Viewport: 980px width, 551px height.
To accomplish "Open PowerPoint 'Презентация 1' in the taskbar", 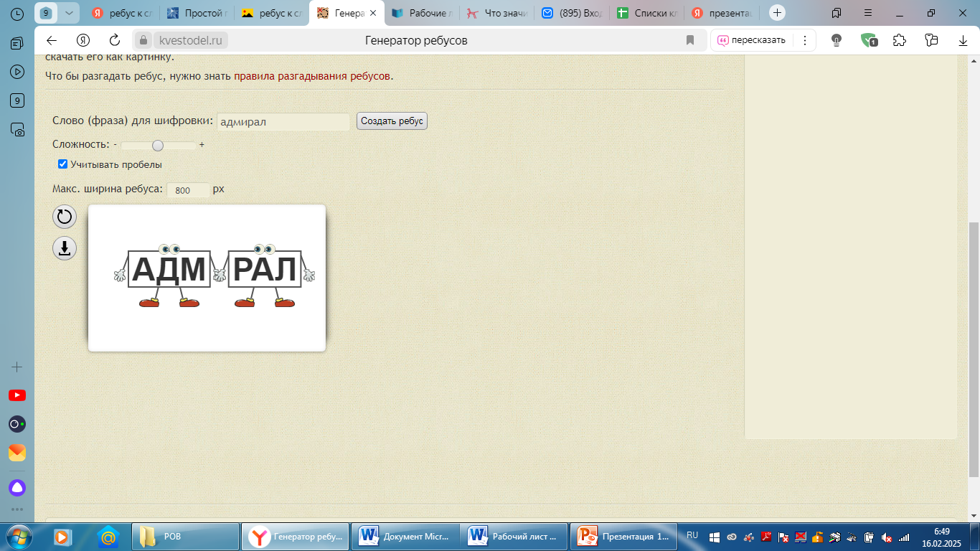I will [x=623, y=536].
